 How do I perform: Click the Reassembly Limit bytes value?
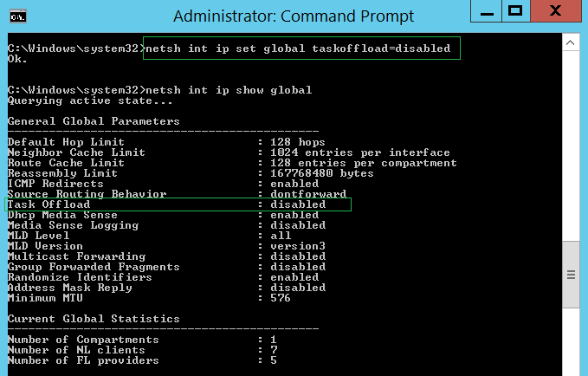315,173
